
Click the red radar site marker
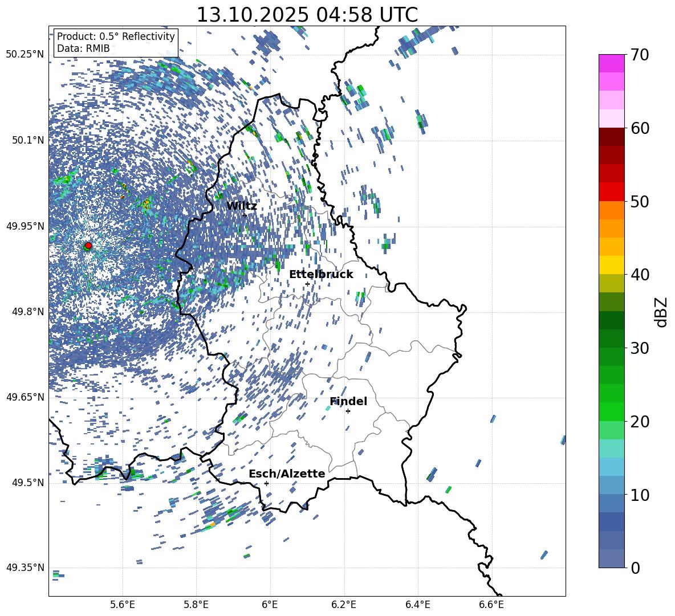click(88, 246)
